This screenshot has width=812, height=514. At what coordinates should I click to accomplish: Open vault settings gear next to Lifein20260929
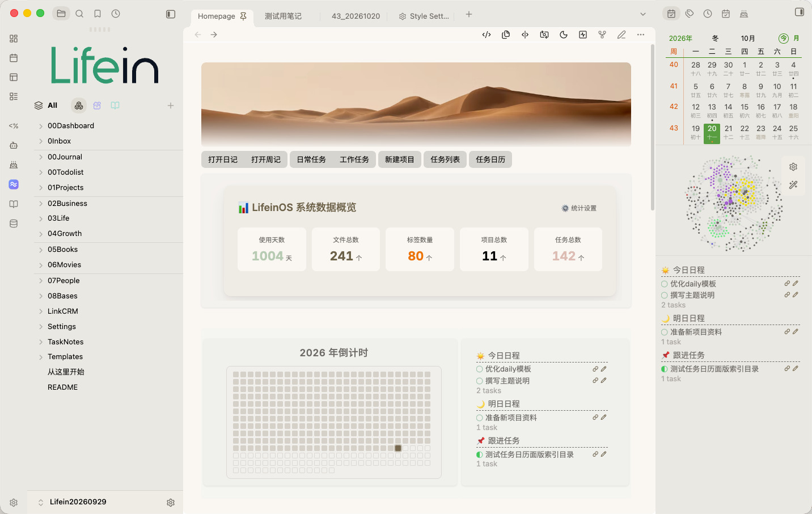point(171,503)
